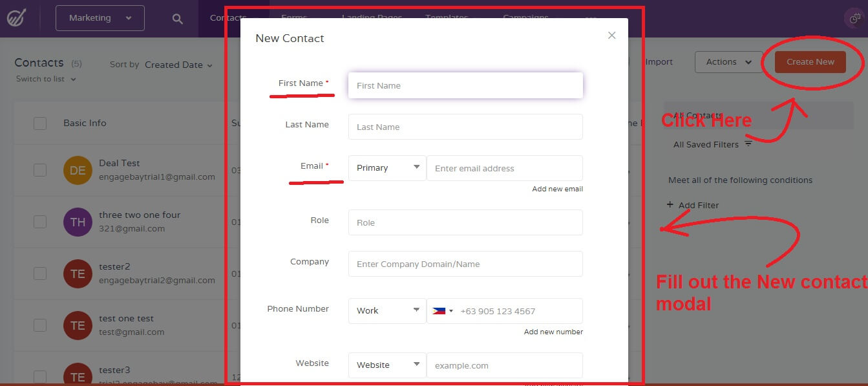Open the Deal Test contact avatar

(x=78, y=169)
